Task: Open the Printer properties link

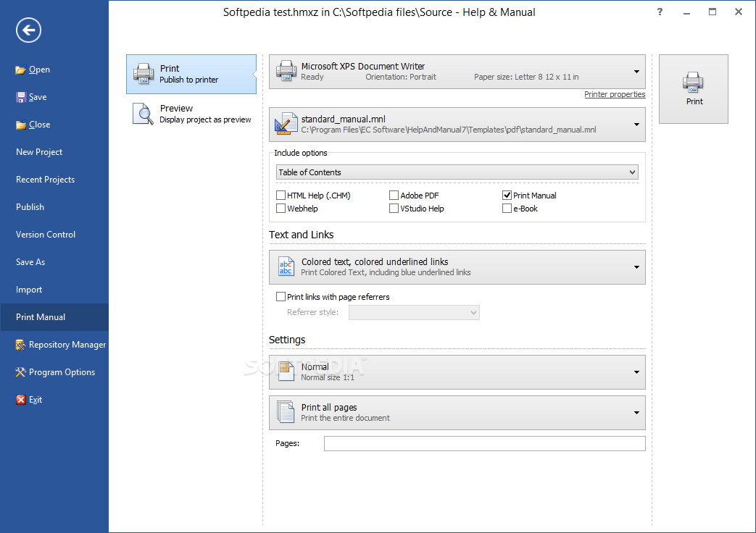Action: coord(615,94)
